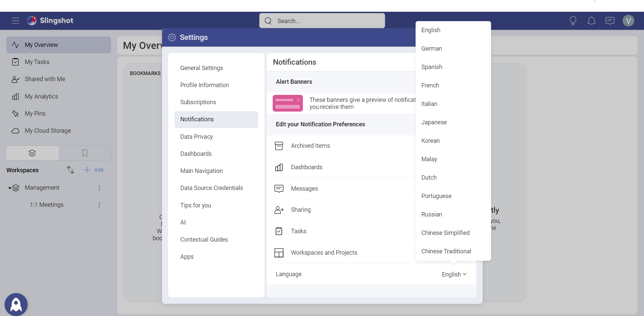This screenshot has height=316, width=644.
Task: Click the Workspaces and Projects icon
Action: [279, 253]
